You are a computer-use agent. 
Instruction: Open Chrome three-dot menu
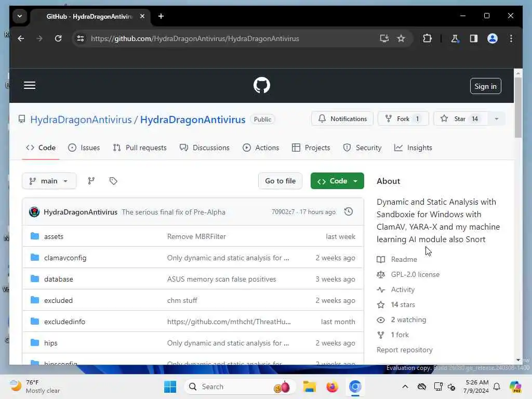click(x=511, y=38)
